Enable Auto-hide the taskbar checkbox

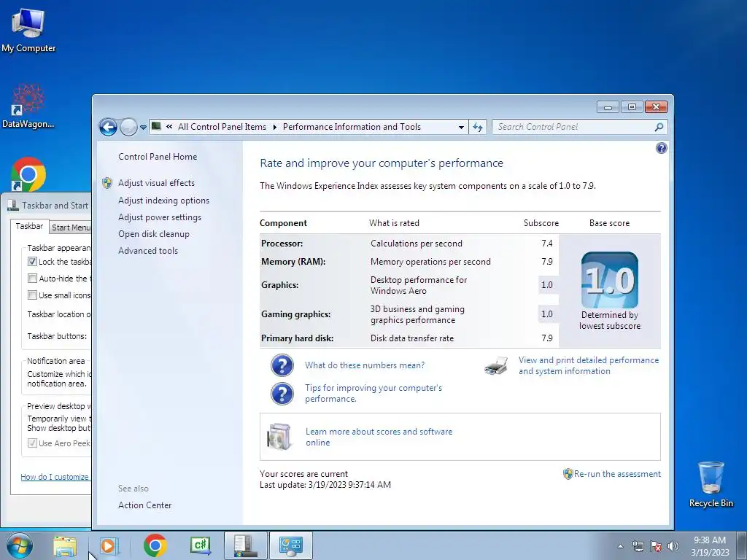[32, 278]
